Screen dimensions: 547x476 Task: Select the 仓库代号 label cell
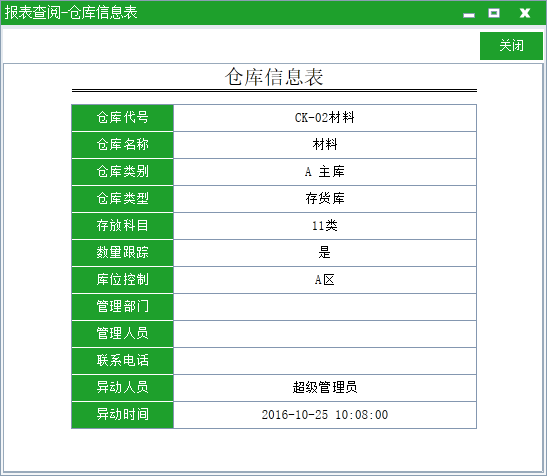click(x=122, y=118)
